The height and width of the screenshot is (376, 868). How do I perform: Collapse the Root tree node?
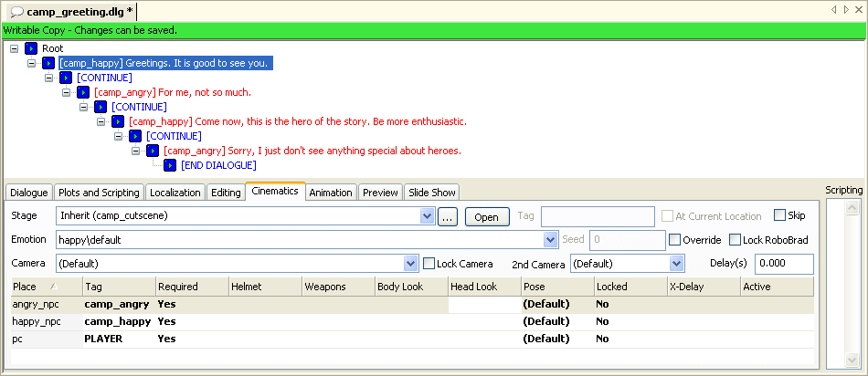15,48
